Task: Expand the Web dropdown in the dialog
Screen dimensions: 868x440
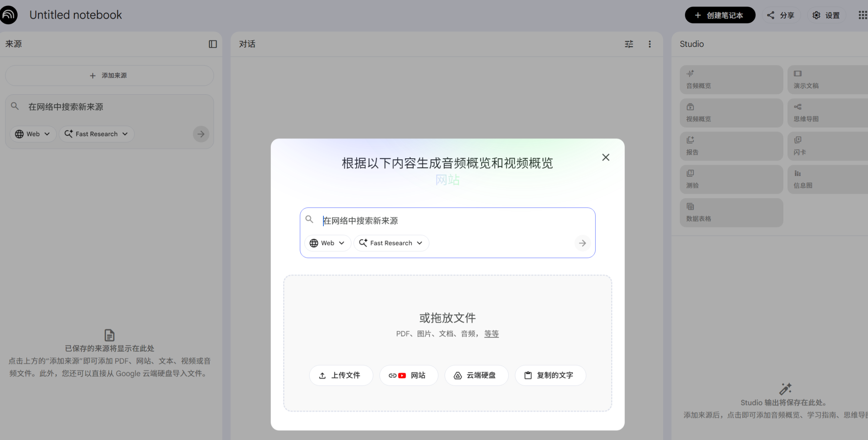Action: pos(327,243)
